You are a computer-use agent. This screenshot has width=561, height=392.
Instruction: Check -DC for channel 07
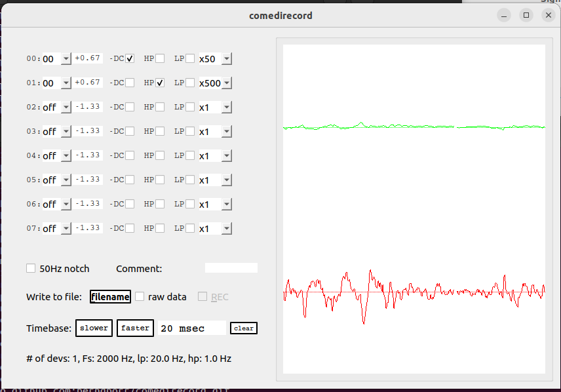click(x=130, y=228)
